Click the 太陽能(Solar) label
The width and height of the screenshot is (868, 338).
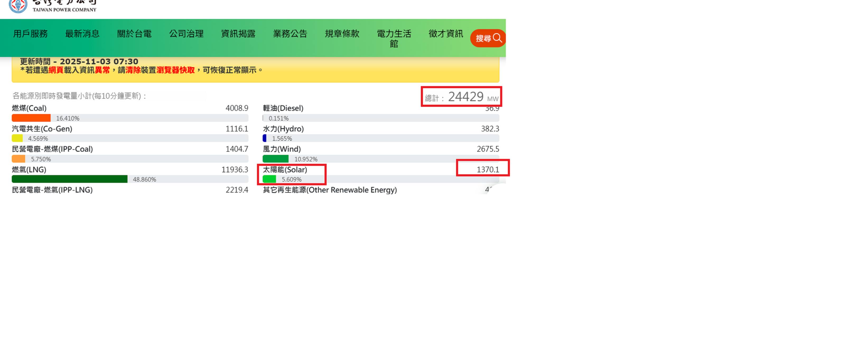285,170
